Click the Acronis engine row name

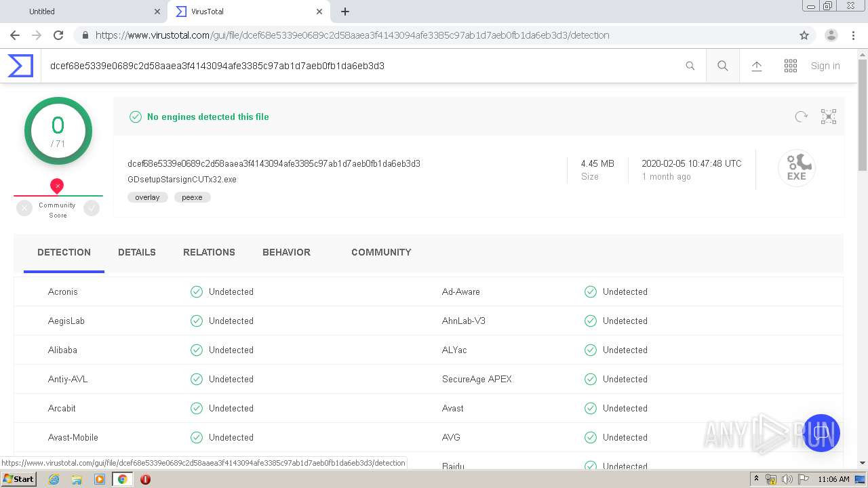63,291
